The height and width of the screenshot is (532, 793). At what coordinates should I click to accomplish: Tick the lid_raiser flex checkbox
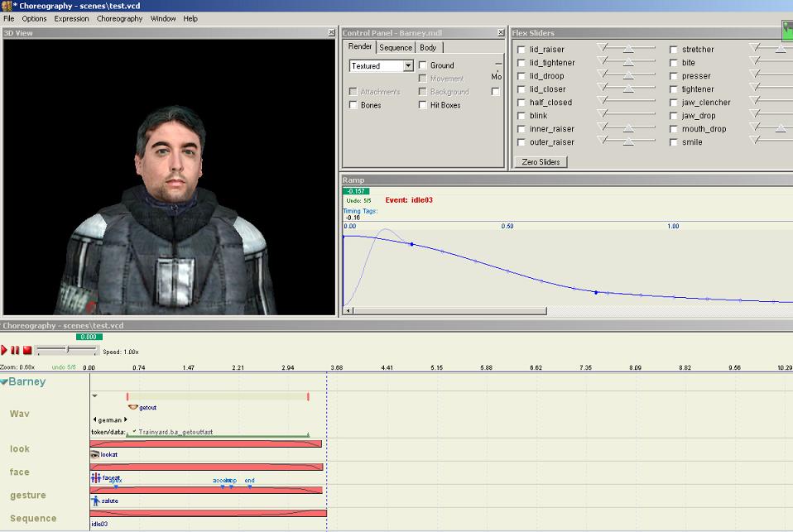pyautogui.click(x=521, y=50)
